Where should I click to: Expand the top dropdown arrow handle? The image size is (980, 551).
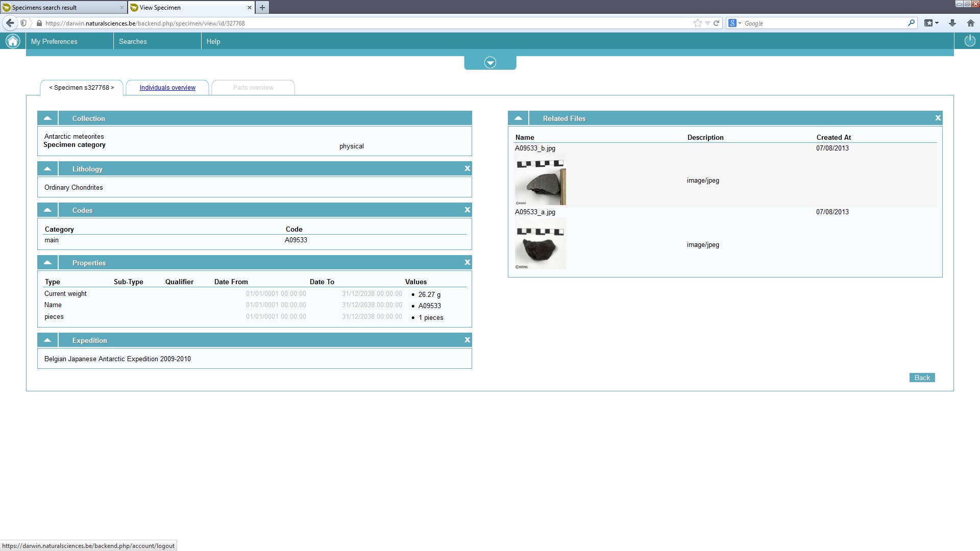(490, 63)
